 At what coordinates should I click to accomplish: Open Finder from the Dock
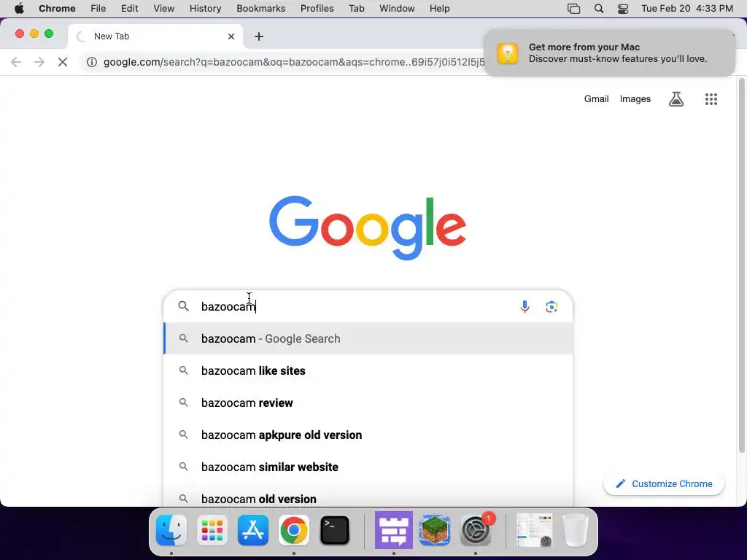[x=171, y=530]
